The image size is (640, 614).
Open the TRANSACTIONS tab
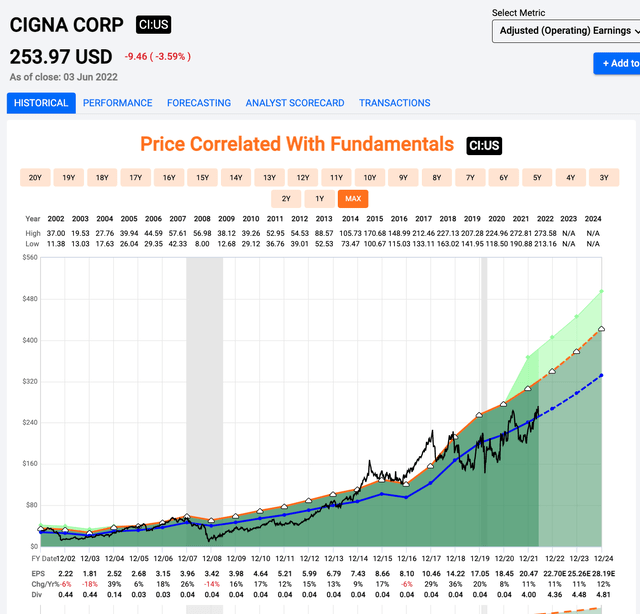tap(395, 103)
